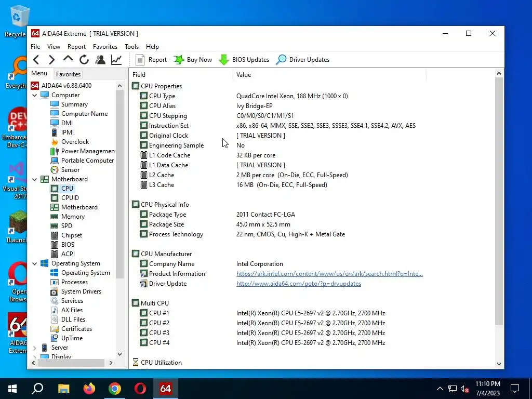The height and width of the screenshot is (399, 532).
Task: Open the graph chart toolbar icon
Action: coord(116,60)
